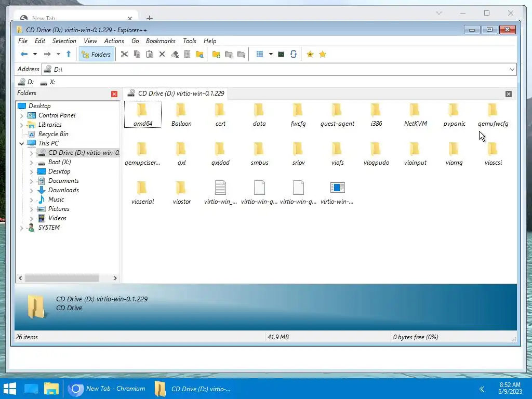The width and height of the screenshot is (532, 399).
Task: Open Organize Bookmarks star icon
Action: (x=323, y=54)
